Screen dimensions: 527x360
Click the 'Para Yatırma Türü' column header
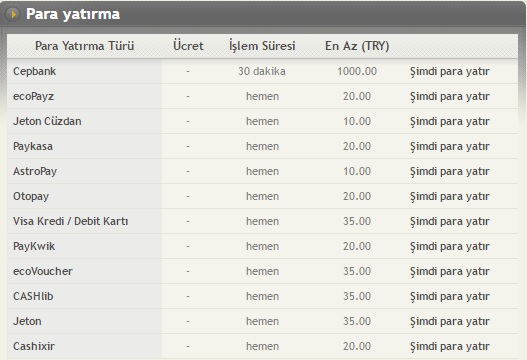pyautogui.click(x=85, y=46)
